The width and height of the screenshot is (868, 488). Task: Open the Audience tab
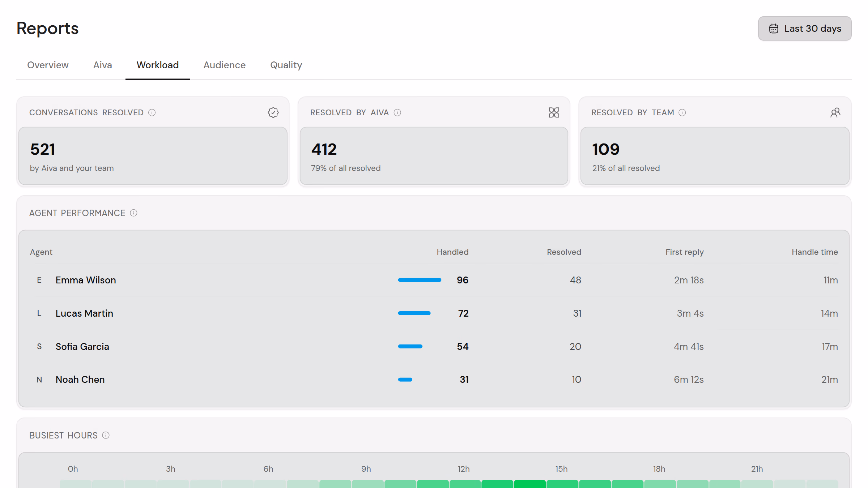(224, 65)
